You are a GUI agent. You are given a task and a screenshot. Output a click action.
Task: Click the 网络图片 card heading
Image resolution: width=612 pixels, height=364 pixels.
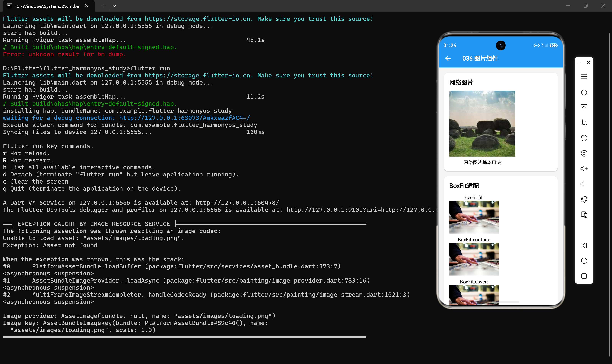click(461, 82)
